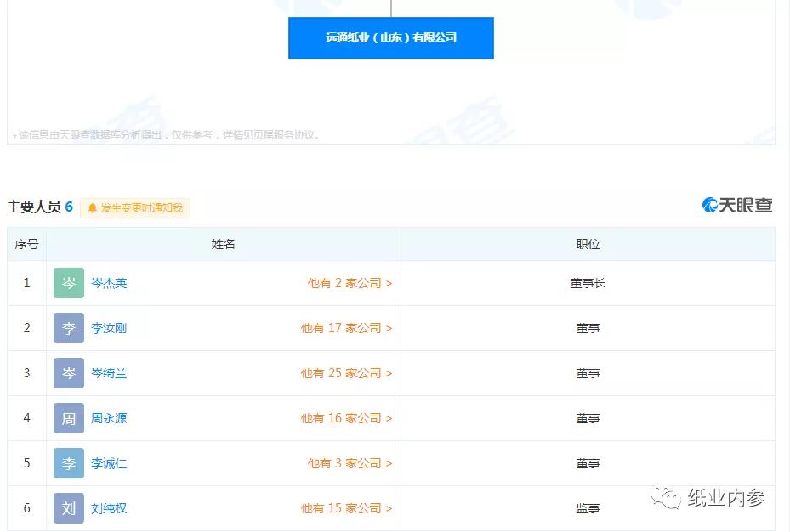This screenshot has height=532, width=790.
Task: Expand 他有 2 家公司 for 岑杰英
Action: point(350,283)
